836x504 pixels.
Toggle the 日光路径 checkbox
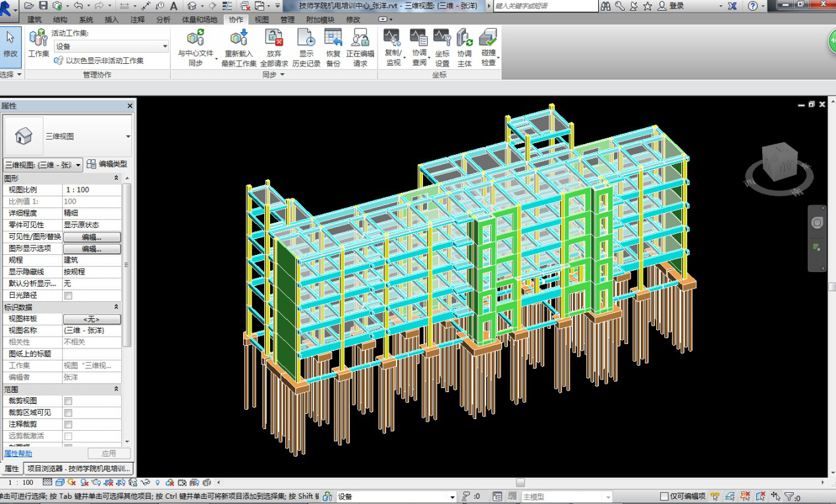point(68,296)
